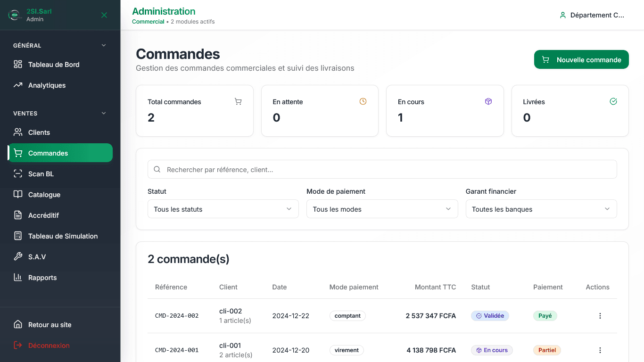Click the Déconnexion logout icon
This screenshot has width=644, height=362.
(18, 345)
